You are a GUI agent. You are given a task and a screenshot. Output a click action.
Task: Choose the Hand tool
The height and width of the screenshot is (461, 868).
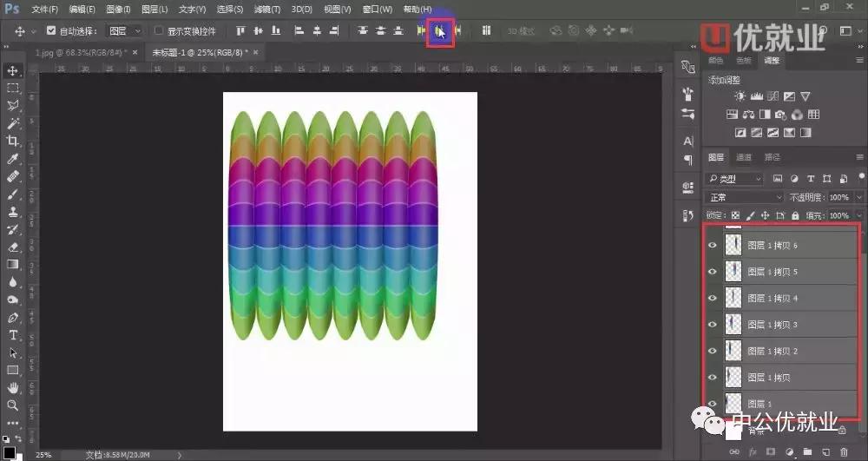[13, 388]
